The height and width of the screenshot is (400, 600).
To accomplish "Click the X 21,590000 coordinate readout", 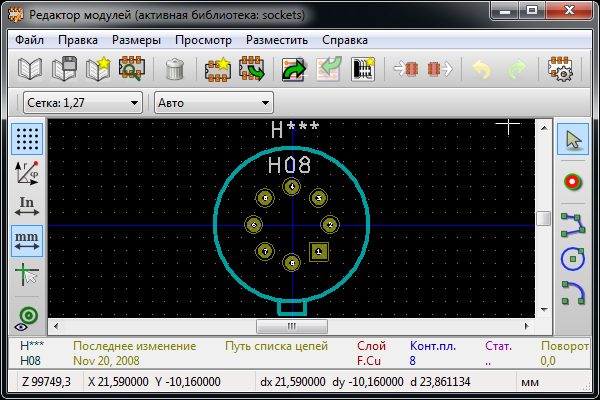I will [x=118, y=382].
